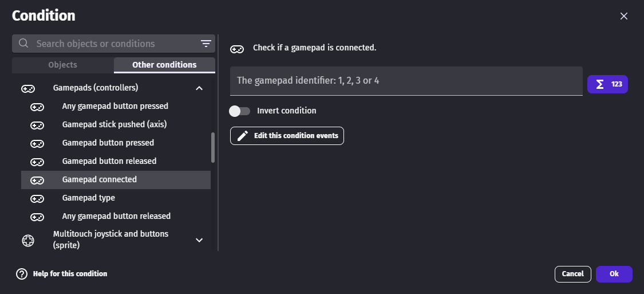The height and width of the screenshot is (294, 644).
Task: Open Help for this condition link
Action: pyautogui.click(x=70, y=274)
